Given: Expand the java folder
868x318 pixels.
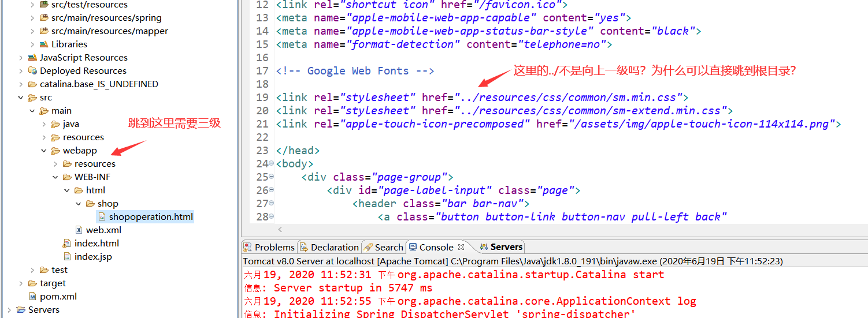Looking at the screenshot, I should click(44, 124).
